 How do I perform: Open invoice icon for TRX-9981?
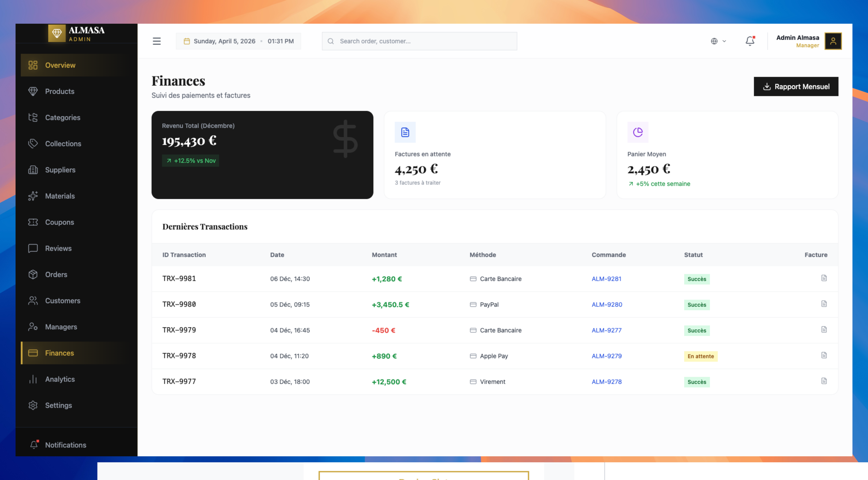[x=824, y=278]
